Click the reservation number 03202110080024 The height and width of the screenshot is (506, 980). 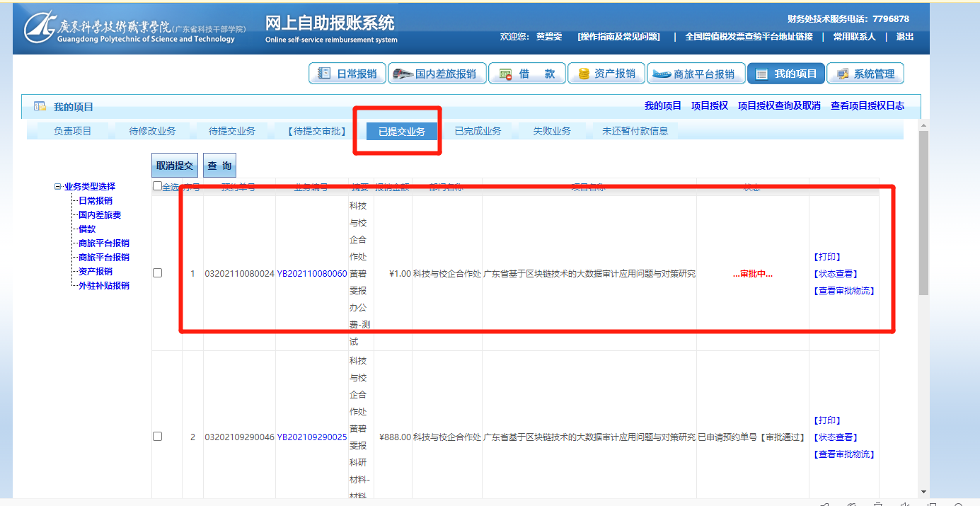coord(239,273)
